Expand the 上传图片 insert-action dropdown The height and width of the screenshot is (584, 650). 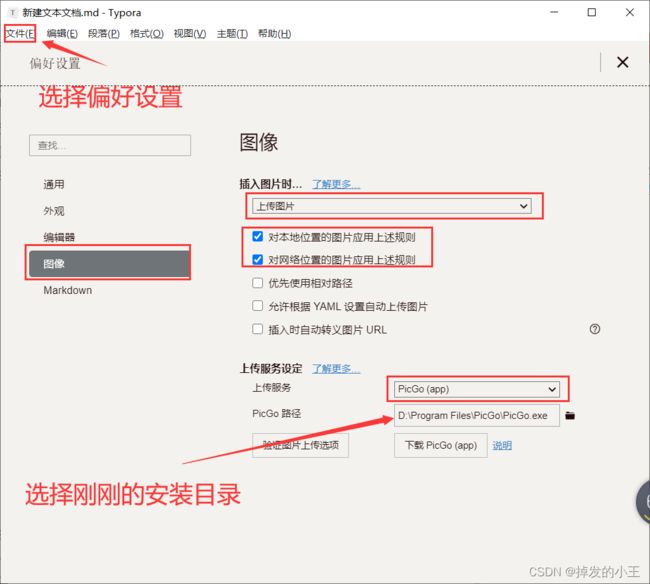point(392,206)
